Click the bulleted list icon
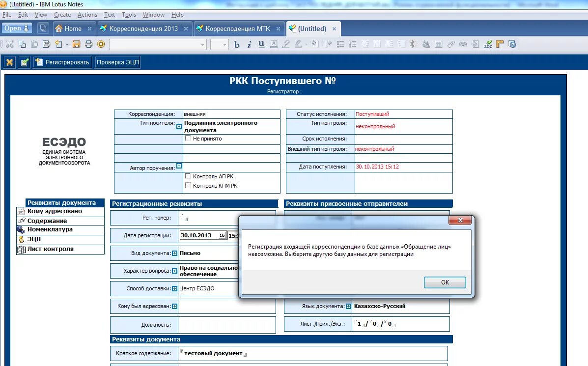 340,44
